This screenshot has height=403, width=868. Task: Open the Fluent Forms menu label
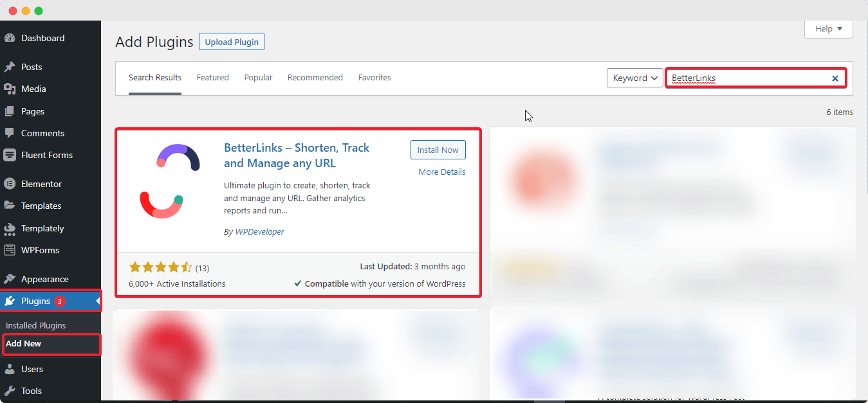coord(47,155)
